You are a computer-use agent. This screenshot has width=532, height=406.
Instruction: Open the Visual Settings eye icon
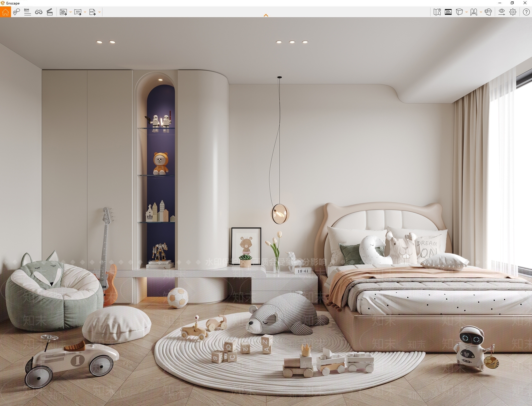(502, 12)
